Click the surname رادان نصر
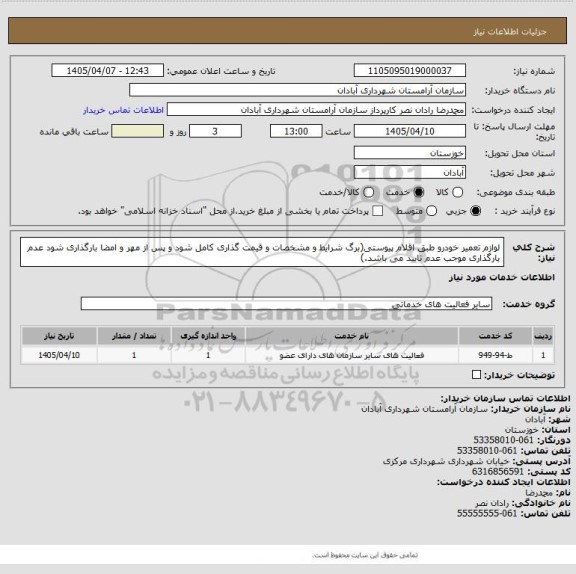 pos(492,503)
